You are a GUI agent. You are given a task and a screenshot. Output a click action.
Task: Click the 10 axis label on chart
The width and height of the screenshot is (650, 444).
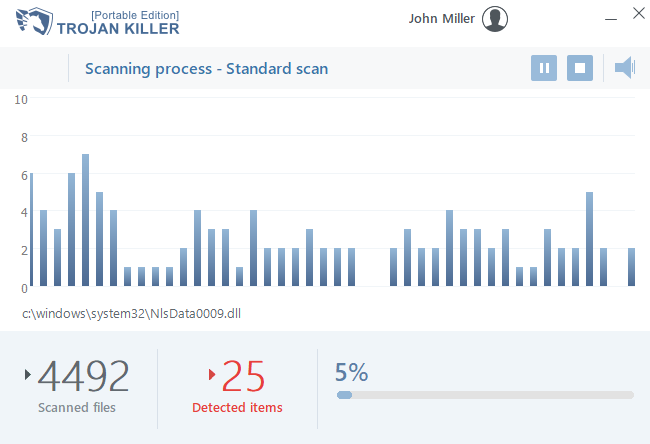tap(21, 99)
